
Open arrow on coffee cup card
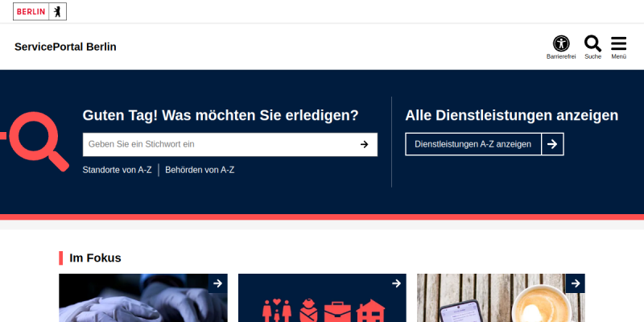[x=576, y=283]
